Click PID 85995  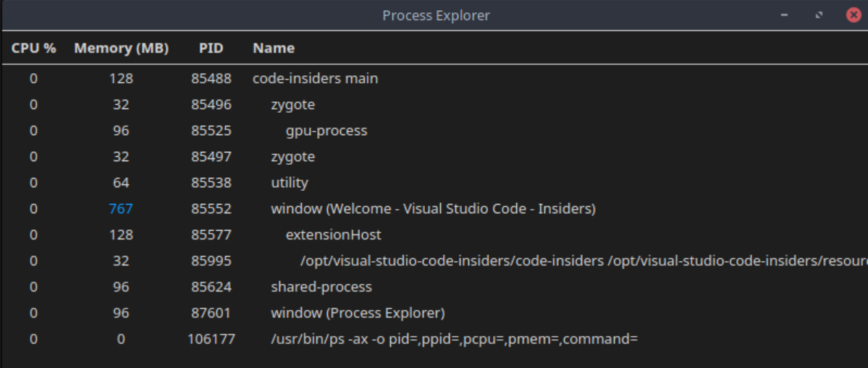pyautogui.click(x=211, y=261)
